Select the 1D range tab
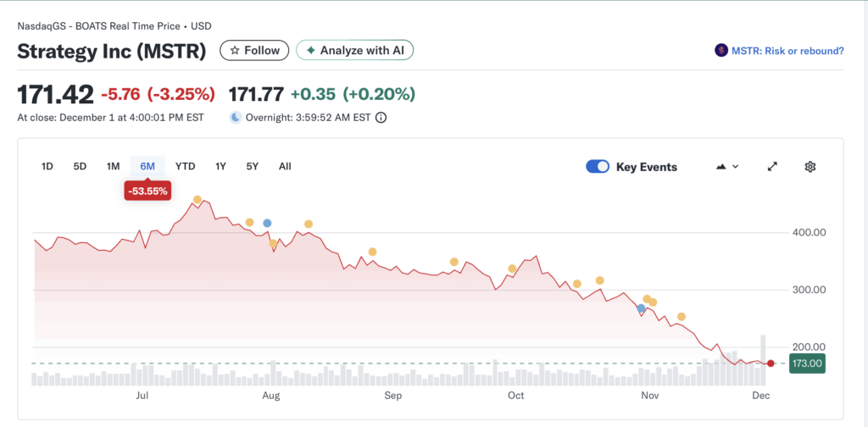The image size is (868, 427). (47, 166)
